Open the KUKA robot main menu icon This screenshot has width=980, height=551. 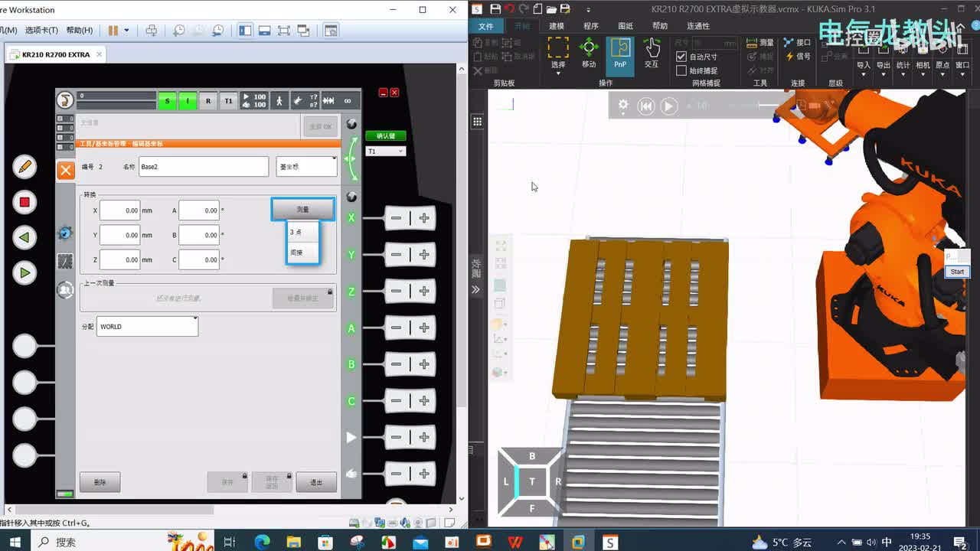(x=66, y=100)
